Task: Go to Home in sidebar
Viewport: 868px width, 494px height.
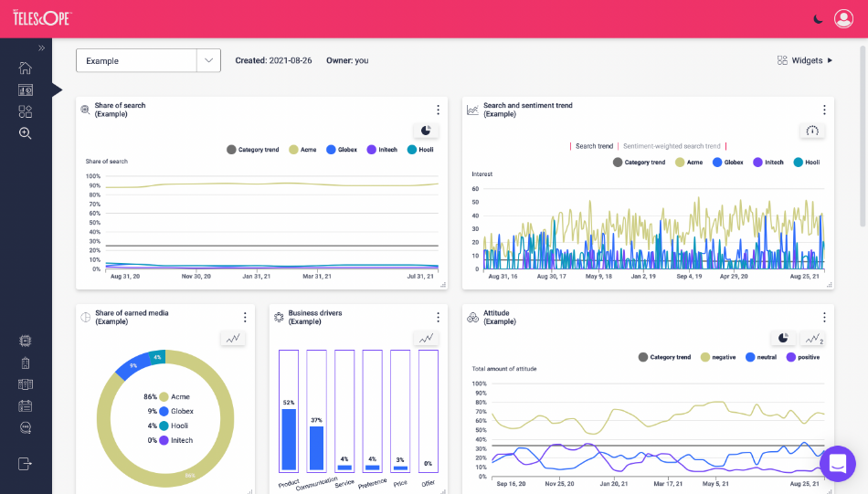Action: [26, 68]
